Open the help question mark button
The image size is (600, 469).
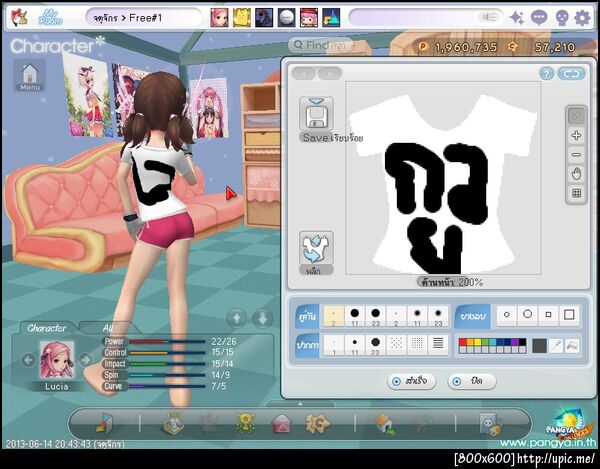(546, 74)
